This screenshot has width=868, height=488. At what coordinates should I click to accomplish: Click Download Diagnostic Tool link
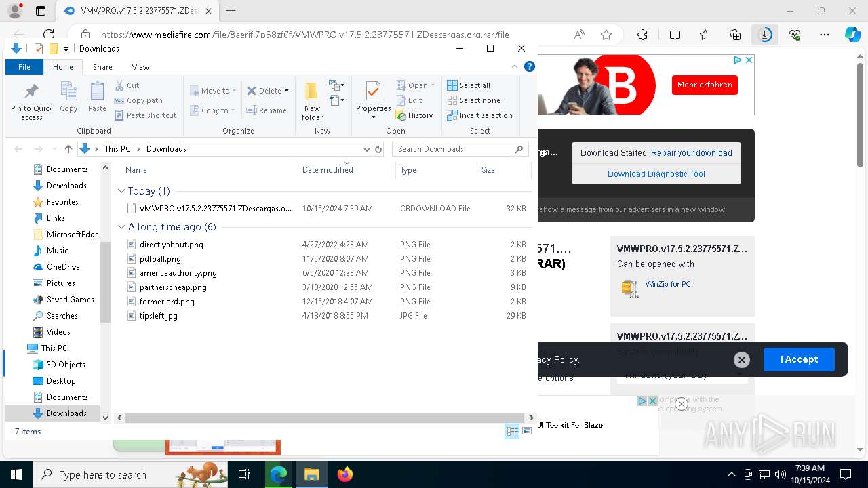(x=656, y=174)
